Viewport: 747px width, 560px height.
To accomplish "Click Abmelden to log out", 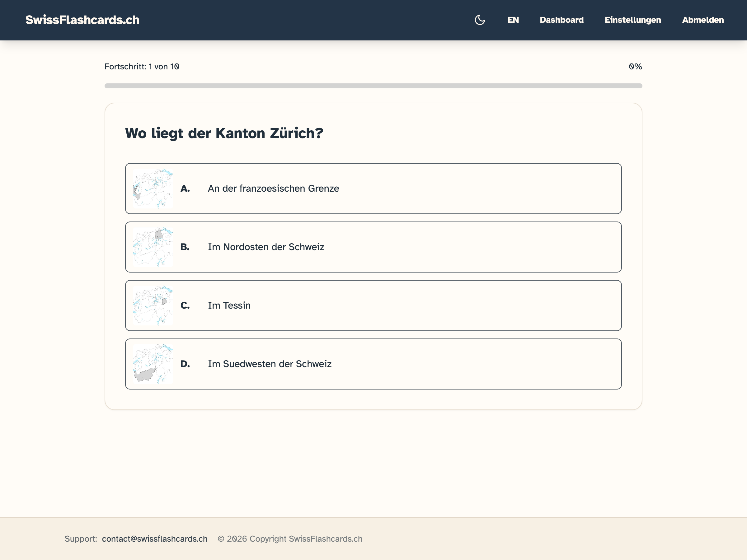I will click(x=703, y=20).
